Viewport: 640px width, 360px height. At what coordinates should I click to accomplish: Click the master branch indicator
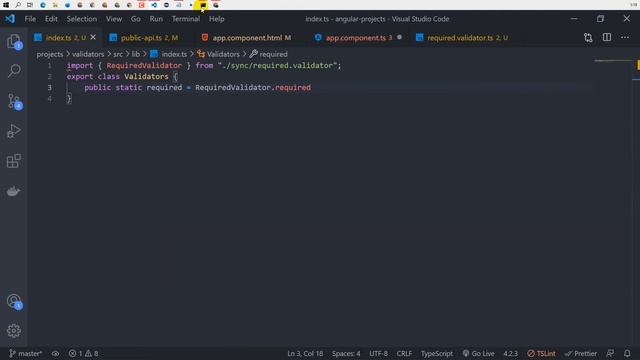[25, 353]
